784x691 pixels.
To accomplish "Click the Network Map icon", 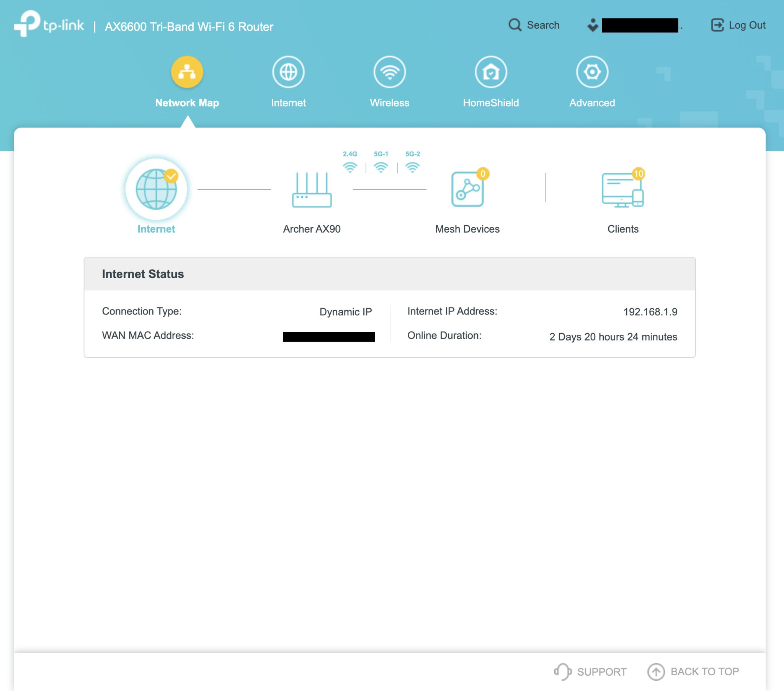I will 187,72.
